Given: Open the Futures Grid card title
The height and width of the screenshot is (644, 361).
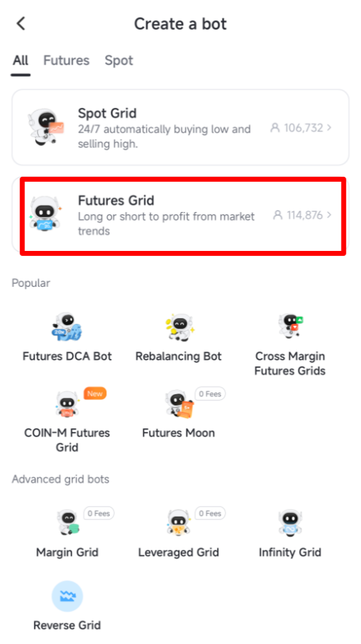Looking at the screenshot, I should (116, 201).
